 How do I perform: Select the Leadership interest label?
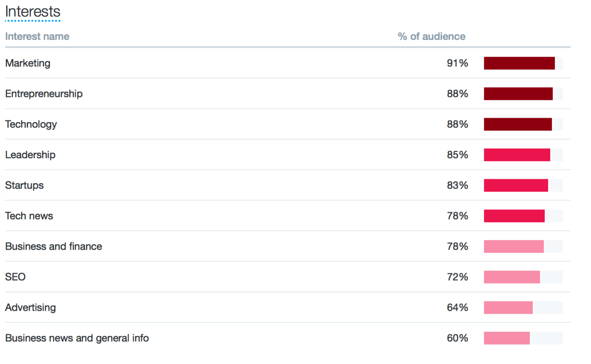pyautogui.click(x=30, y=155)
